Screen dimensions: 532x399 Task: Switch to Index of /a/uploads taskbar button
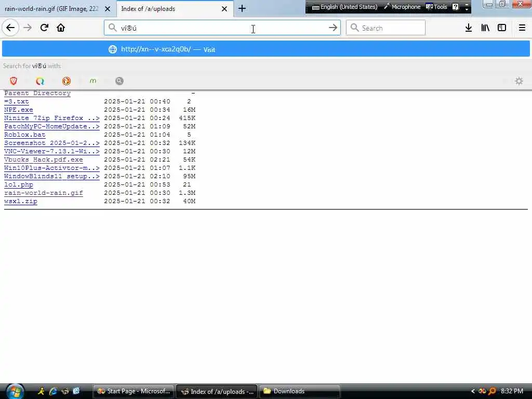tap(217, 391)
